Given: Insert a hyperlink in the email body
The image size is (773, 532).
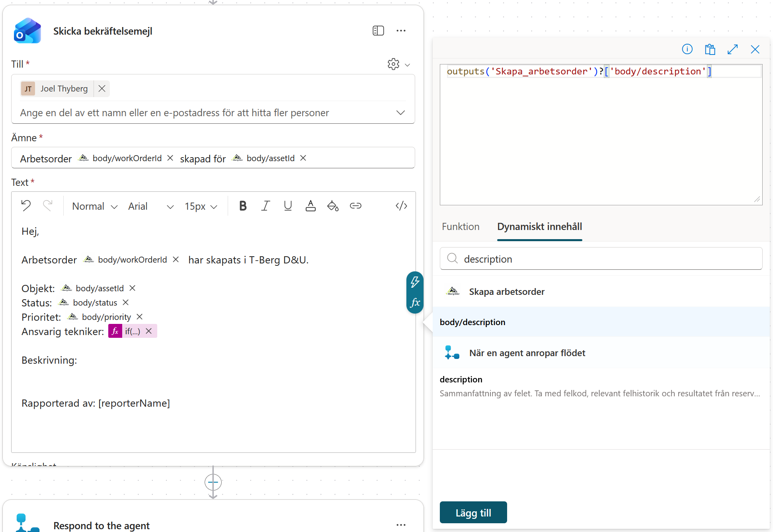Looking at the screenshot, I should coord(355,206).
